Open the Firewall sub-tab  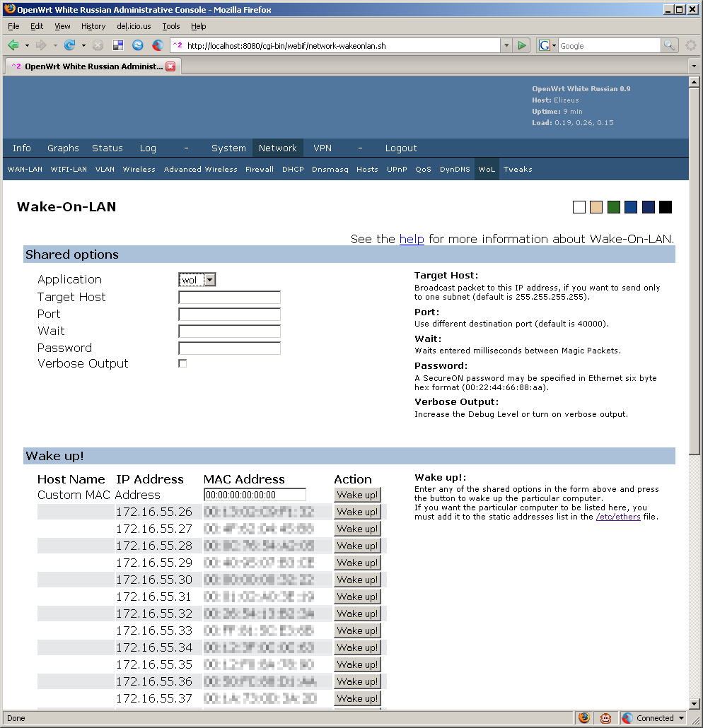point(260,170)
